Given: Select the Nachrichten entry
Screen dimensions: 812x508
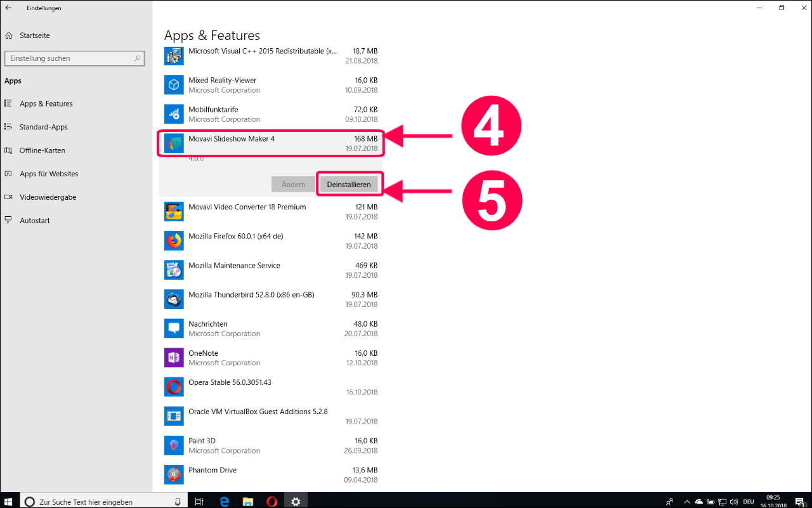Looking at the screenshot, I should pyautogui.click(x=271, y=329).
